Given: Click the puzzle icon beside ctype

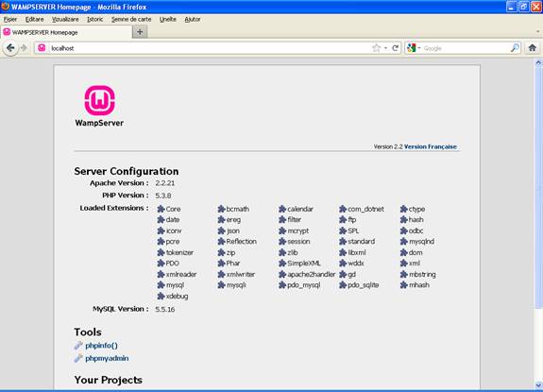Looking at the screenshot, I should tap(404, 209).
